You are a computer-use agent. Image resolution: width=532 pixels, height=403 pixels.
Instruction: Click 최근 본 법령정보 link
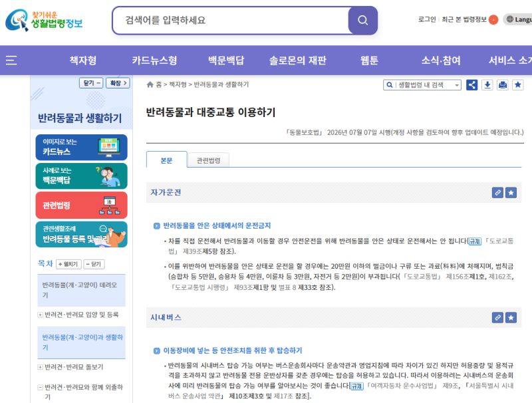coord(464,20)
